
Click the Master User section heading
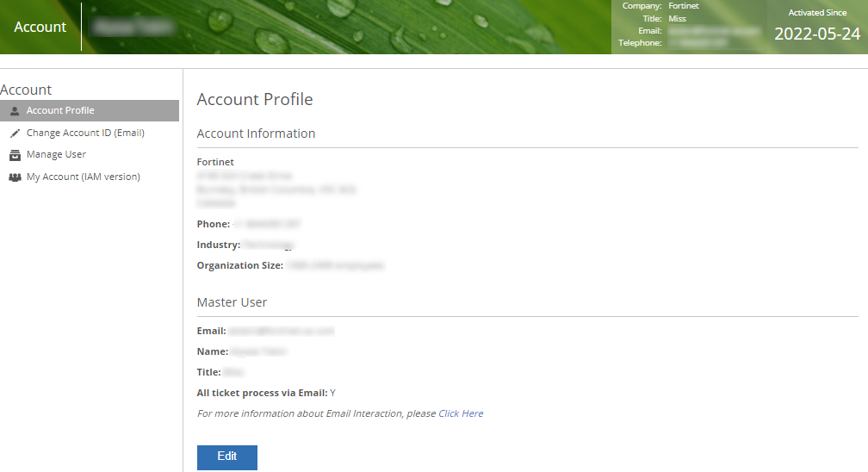pos(232,303)
